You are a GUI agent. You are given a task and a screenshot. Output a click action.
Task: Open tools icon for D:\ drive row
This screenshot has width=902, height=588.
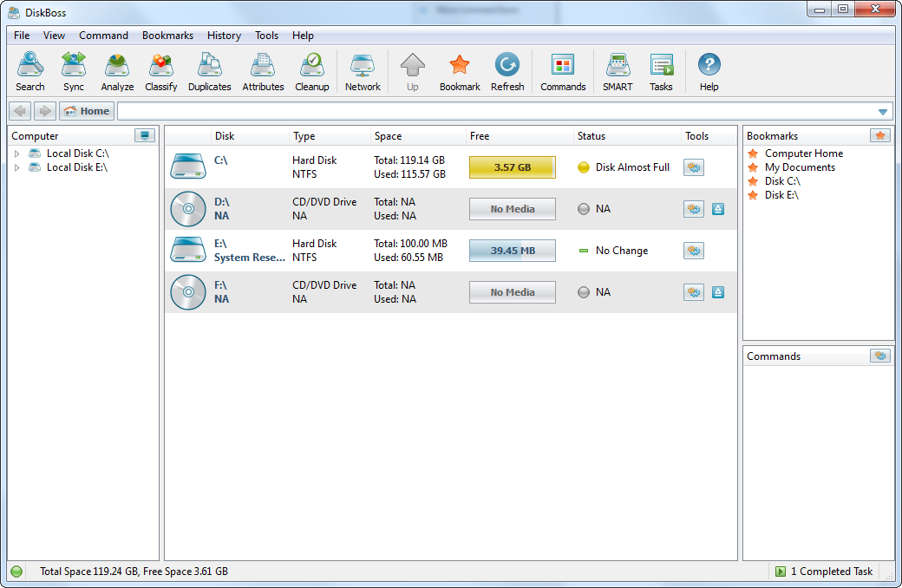[x=694, y=209]
